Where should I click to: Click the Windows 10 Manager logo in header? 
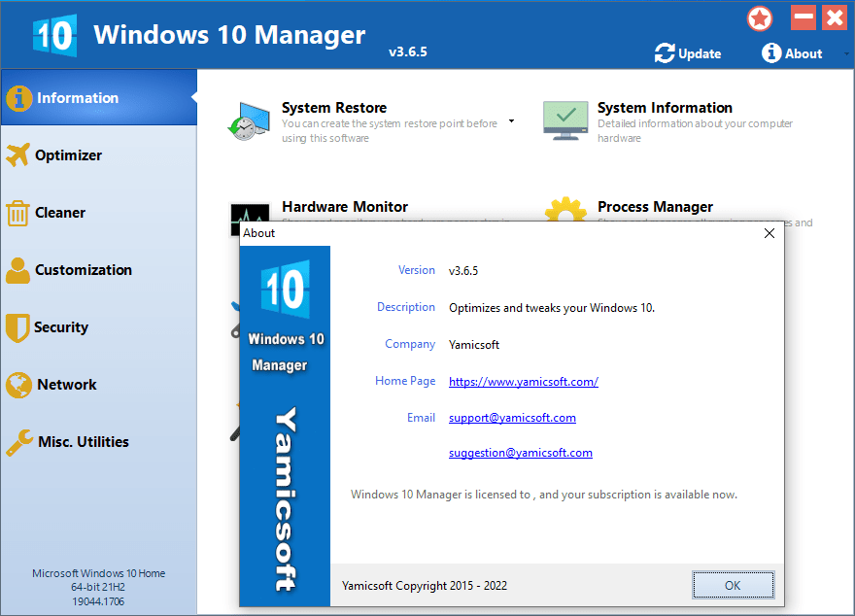[54, 35]
